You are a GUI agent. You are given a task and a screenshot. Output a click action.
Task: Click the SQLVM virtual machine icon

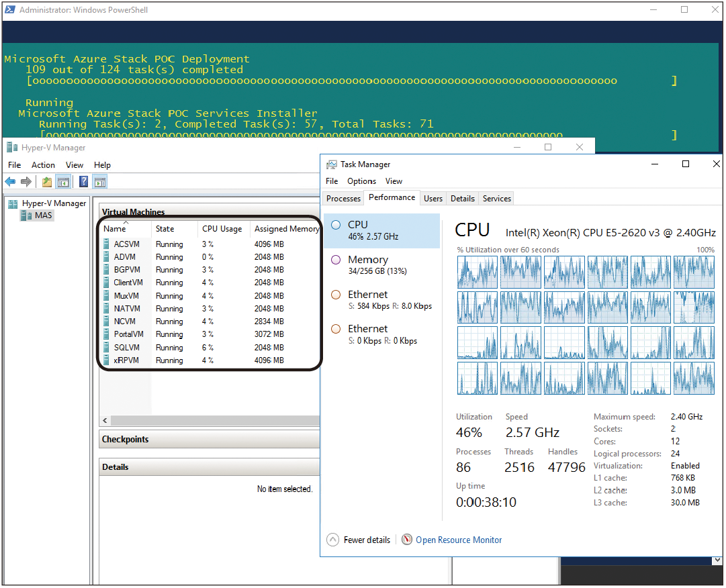[x=107, y=348]
